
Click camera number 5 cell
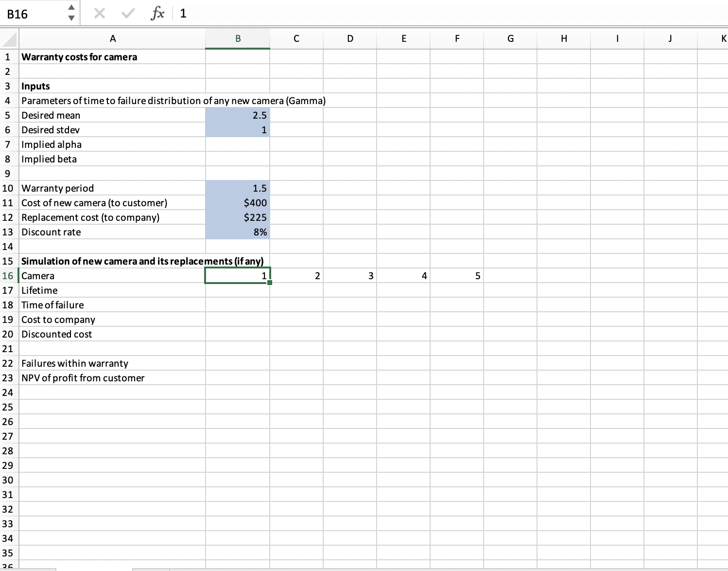coord(457,276)
